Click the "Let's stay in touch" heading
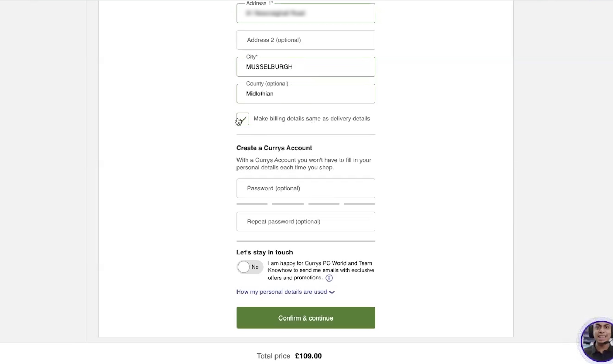Screen dimensions: 613x364 264,252
